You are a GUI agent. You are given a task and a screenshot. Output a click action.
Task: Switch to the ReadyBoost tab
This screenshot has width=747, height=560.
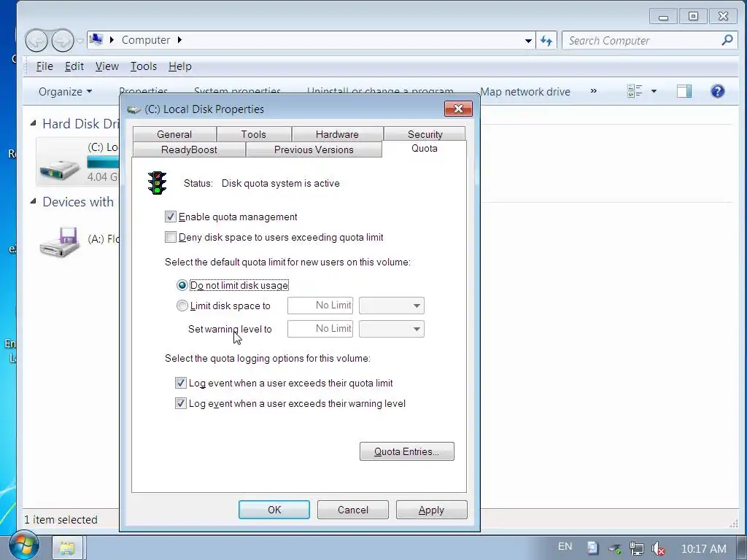click(x=189, y=149)
